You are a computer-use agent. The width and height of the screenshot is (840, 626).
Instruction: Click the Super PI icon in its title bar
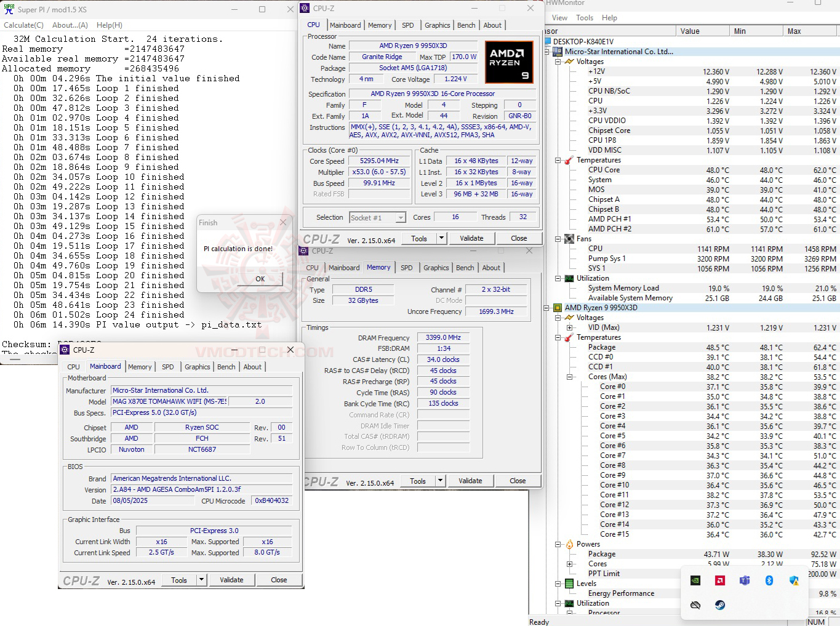(8, 9)
